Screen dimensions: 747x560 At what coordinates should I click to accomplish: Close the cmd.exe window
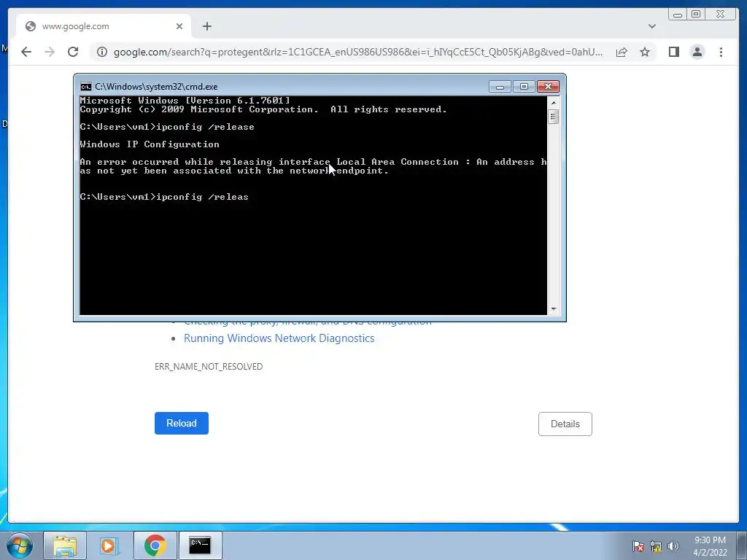point(548,87)
